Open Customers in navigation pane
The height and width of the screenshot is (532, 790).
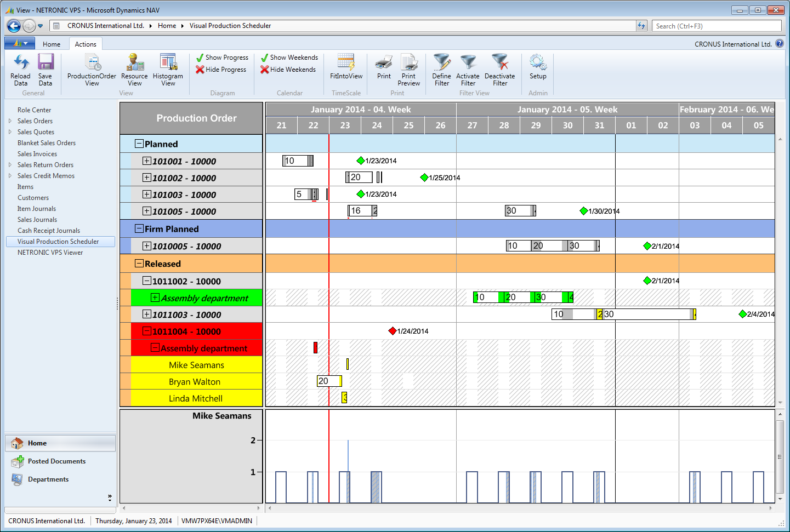[33, 198]
